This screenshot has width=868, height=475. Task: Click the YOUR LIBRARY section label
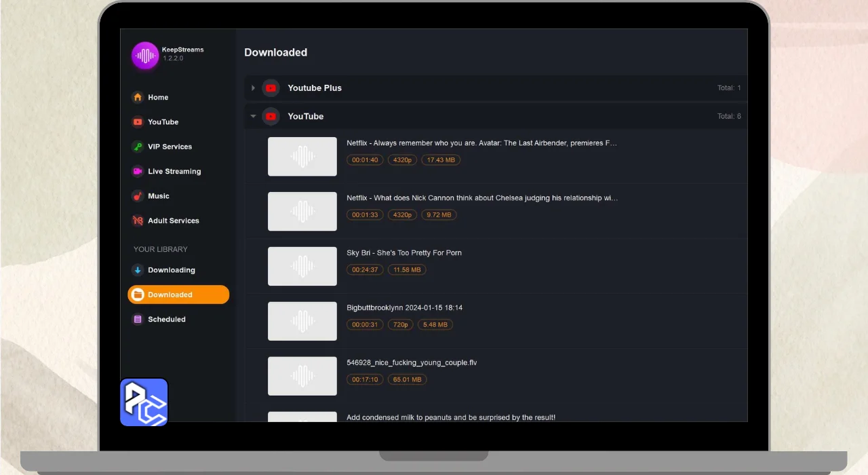[x=160, y=249]
